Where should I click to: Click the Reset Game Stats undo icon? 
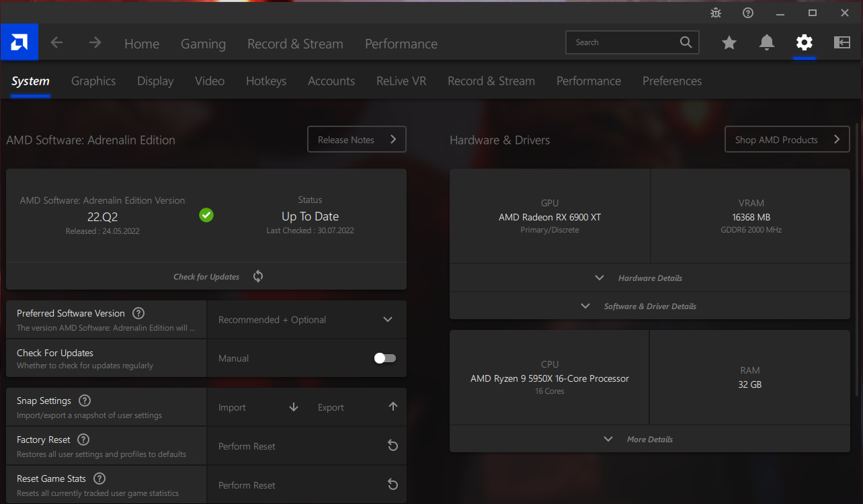coord(393,485)
